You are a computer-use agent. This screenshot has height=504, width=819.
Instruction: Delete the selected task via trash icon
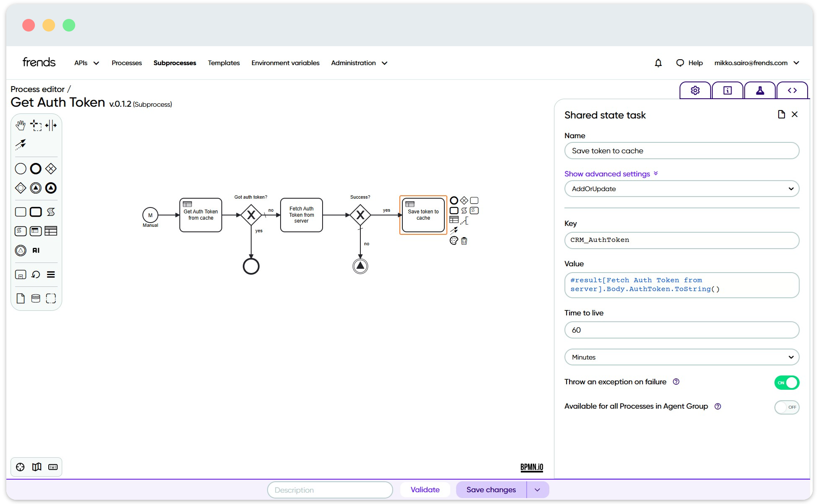click(x=464, y=241)
